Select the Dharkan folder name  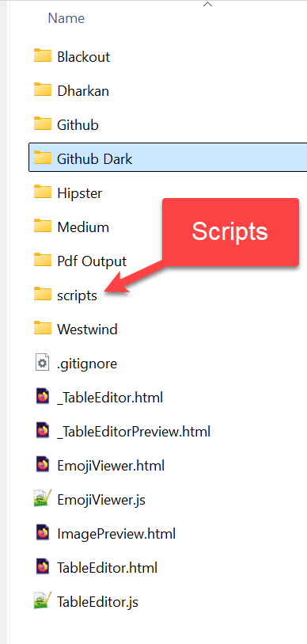(83, 91)
